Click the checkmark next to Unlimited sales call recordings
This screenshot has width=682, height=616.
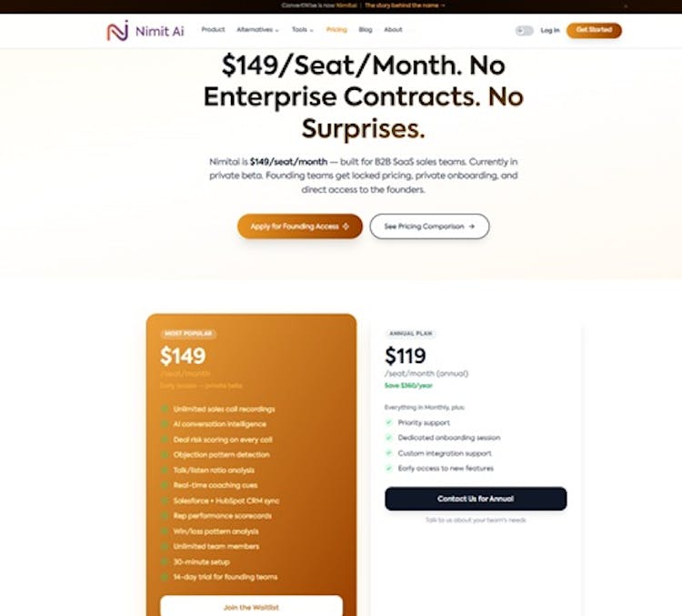[165, 409]
